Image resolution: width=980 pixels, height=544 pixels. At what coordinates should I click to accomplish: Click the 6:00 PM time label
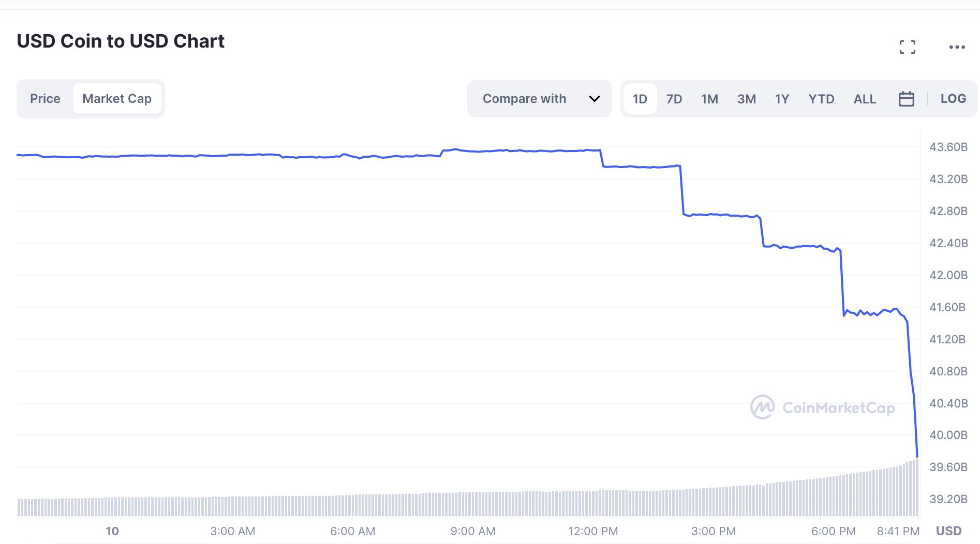[833, 531]
